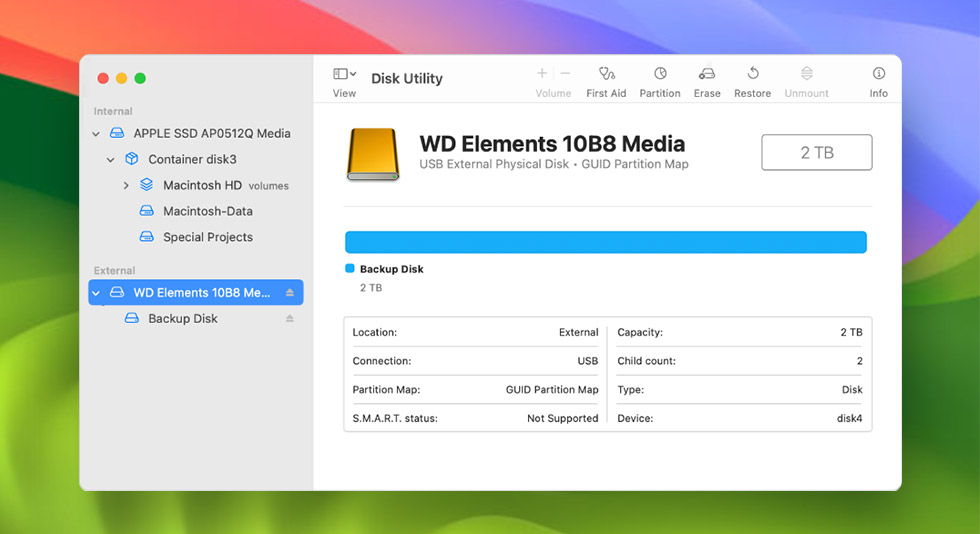Remove volume with the minus button
Viewport: 980px width, 534px height.
coord(565,74)
